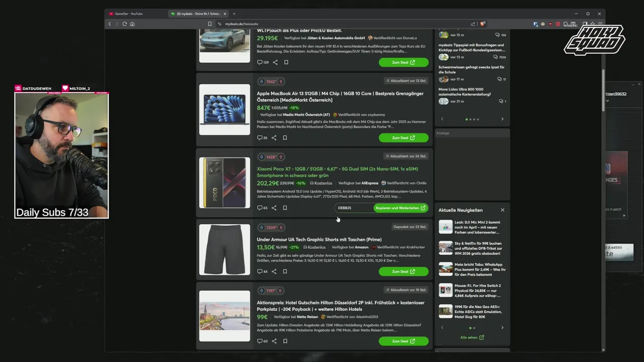The image size is (644, 362).
Task: Bookmark the VW ID.4 deal
Action: coord(286,62)
